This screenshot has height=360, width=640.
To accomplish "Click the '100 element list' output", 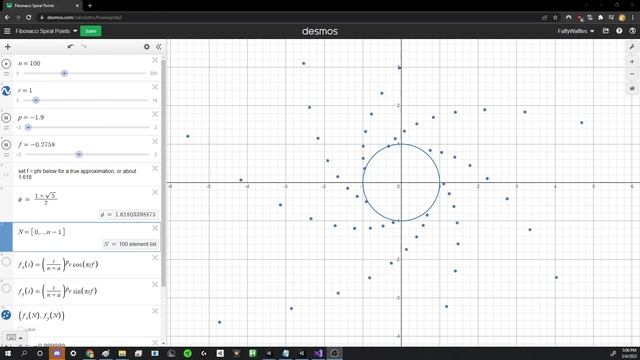I will (x=130, y=244).
